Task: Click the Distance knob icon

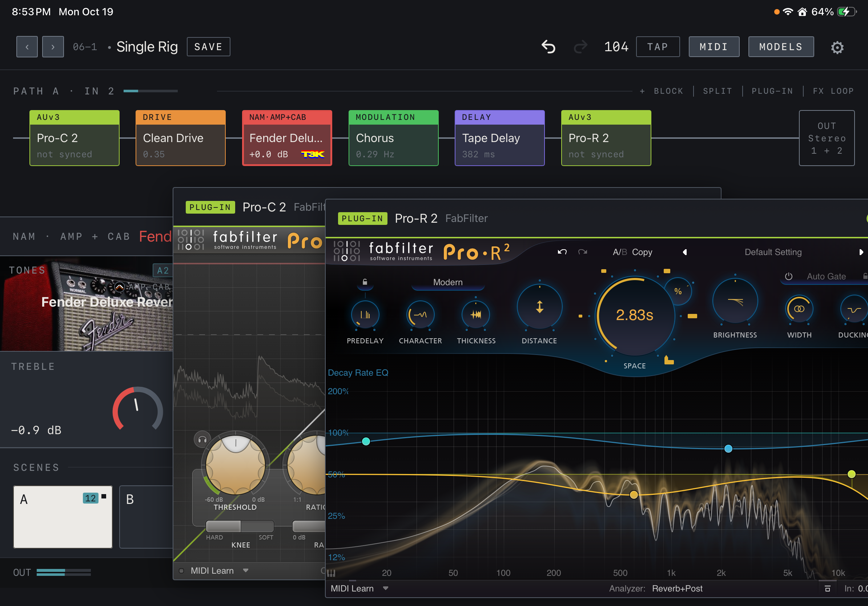Action: coord(539,307)
